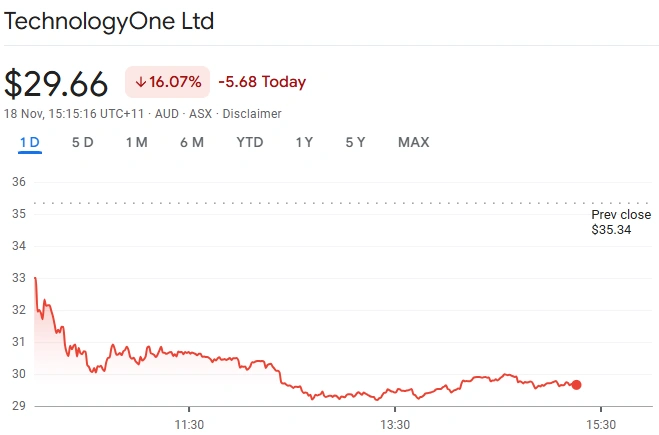Select the 1 D time range tab
Screen dimensions: 659x435
point(30,142)
